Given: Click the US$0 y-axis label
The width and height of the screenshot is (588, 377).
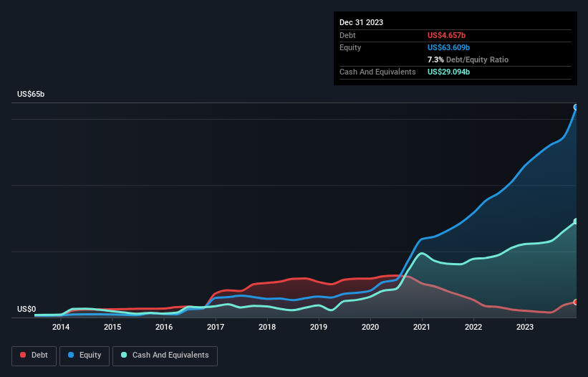Looking at the screenshot, I should (26, 309).
